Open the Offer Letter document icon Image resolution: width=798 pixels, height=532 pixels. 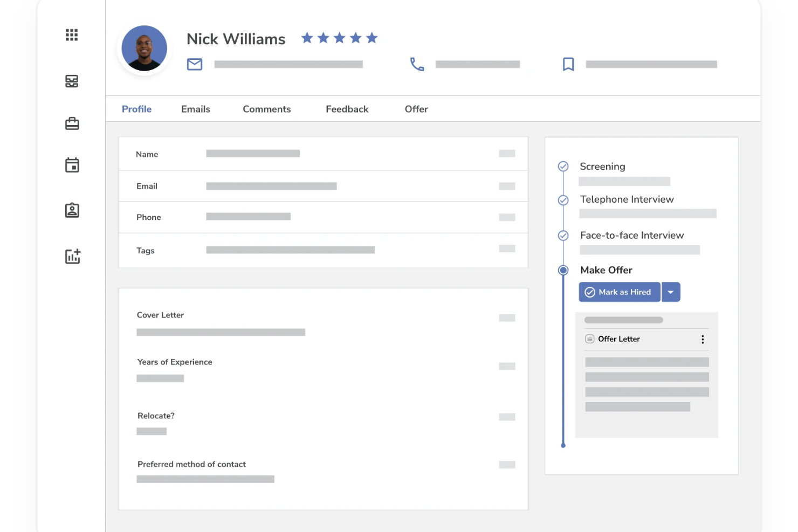589,338
